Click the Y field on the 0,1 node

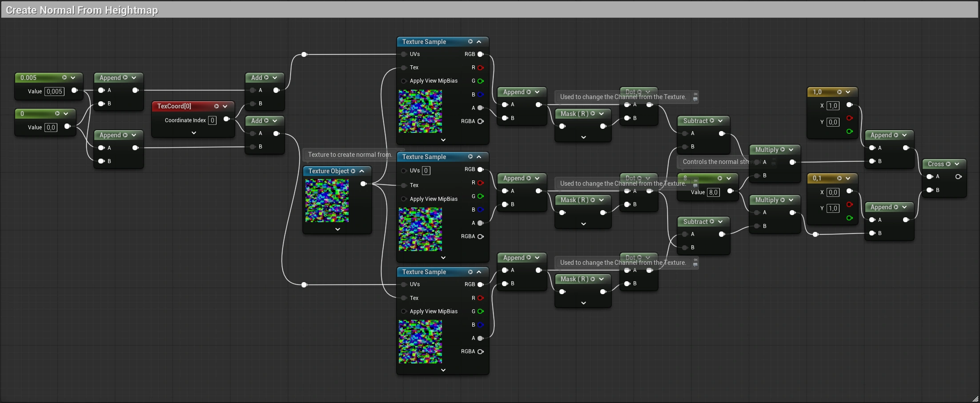tap(833, 208)
